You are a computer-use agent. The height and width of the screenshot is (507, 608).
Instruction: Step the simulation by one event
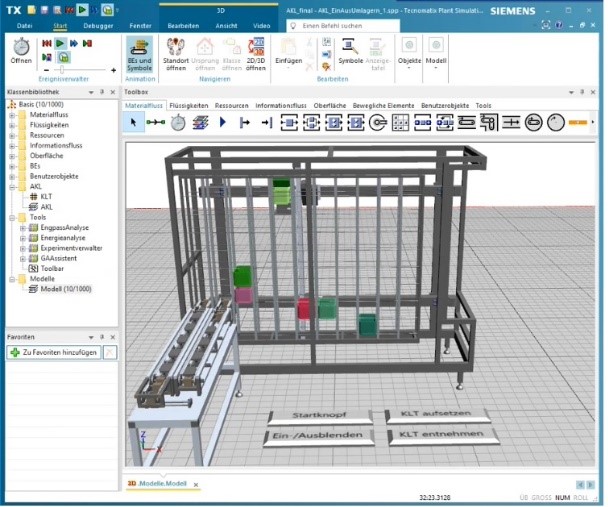coord(87,43)
